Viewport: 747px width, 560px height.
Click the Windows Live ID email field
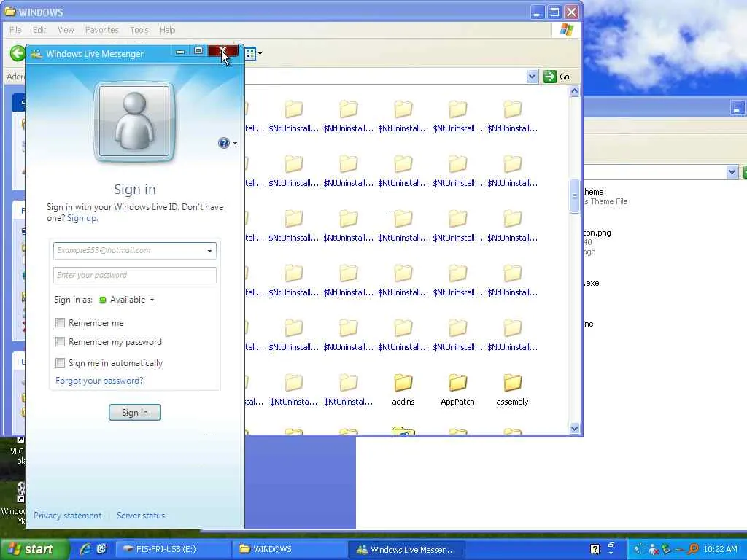pos(135,251)
